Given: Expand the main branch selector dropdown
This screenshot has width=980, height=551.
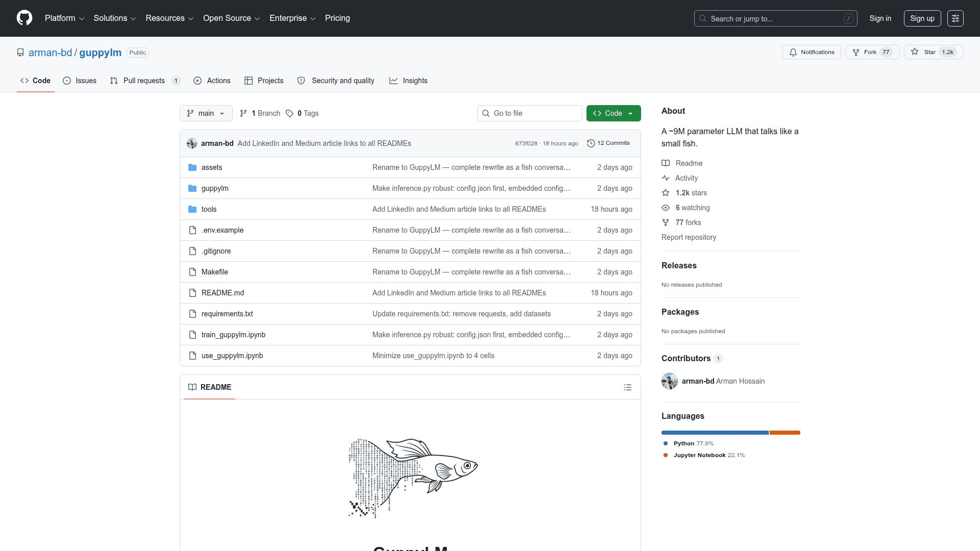Looking at the screenshot, I should pos(206,113).
